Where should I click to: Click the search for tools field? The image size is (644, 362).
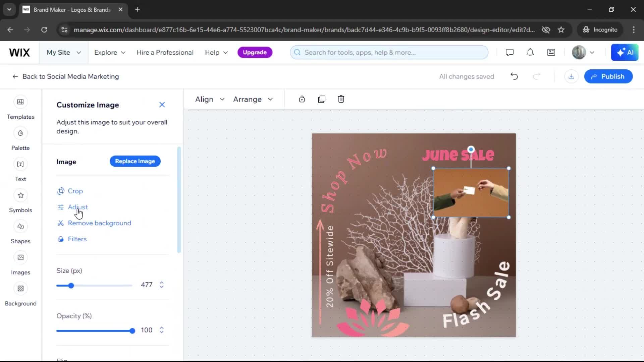coord(389,52)
